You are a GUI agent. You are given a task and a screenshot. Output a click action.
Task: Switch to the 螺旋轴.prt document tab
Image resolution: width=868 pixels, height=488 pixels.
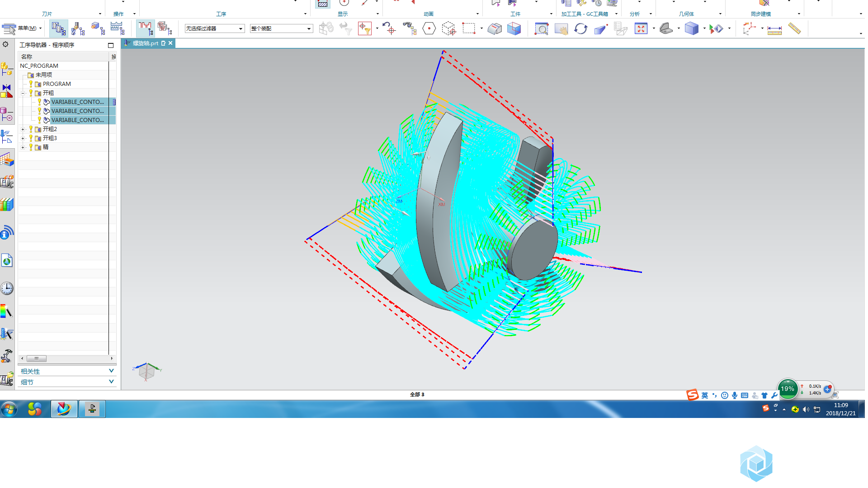[145, 43]
